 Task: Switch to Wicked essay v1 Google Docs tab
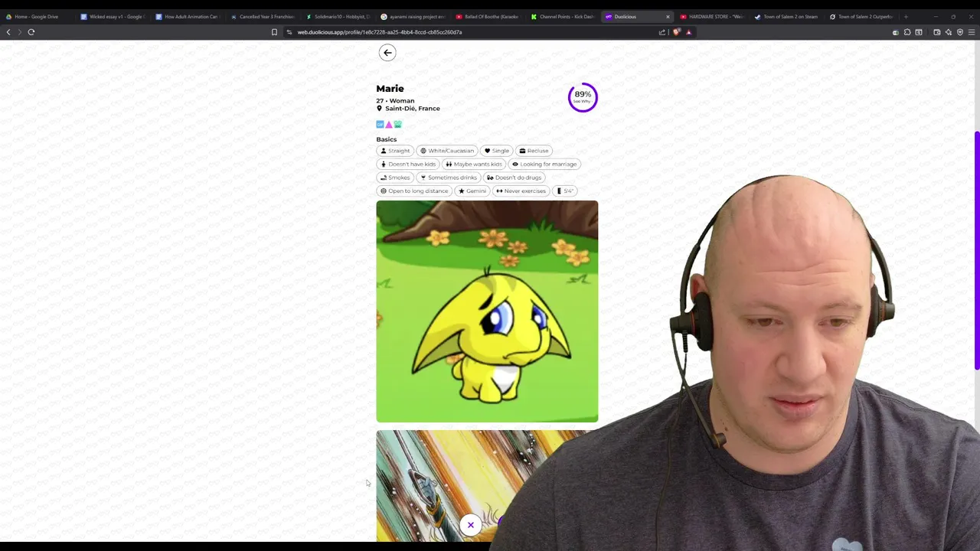[x=113, y=16]
